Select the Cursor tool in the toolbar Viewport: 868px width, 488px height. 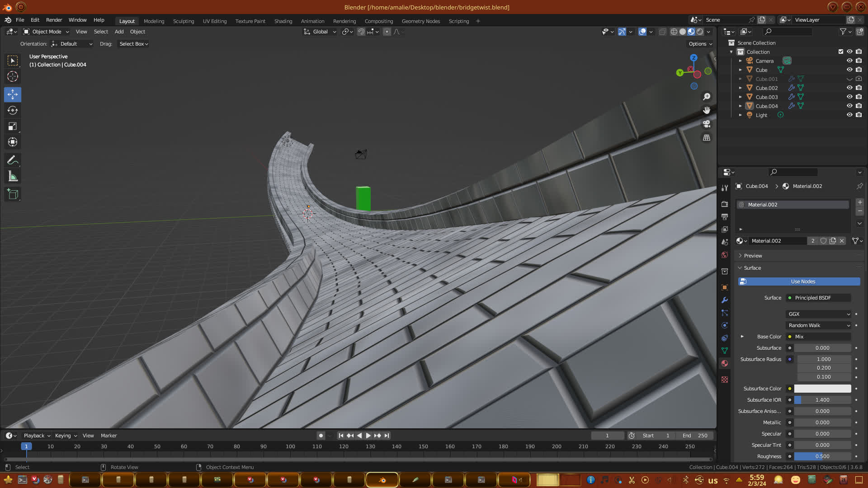point(13,76)
